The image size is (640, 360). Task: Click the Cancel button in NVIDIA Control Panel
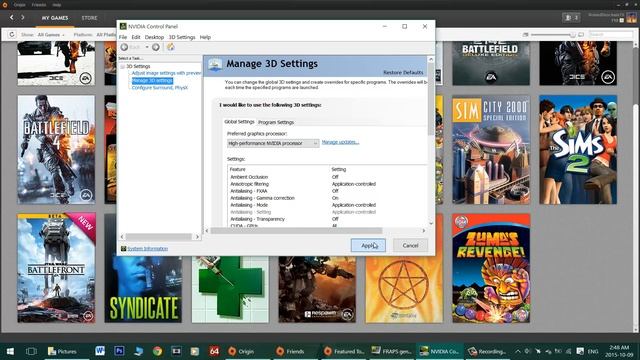tap(410, 245)
